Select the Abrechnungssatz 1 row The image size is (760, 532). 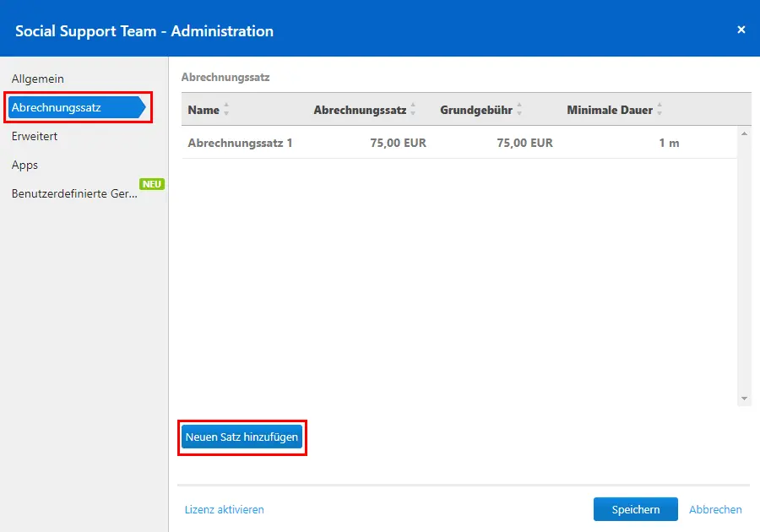click(459, 143)
